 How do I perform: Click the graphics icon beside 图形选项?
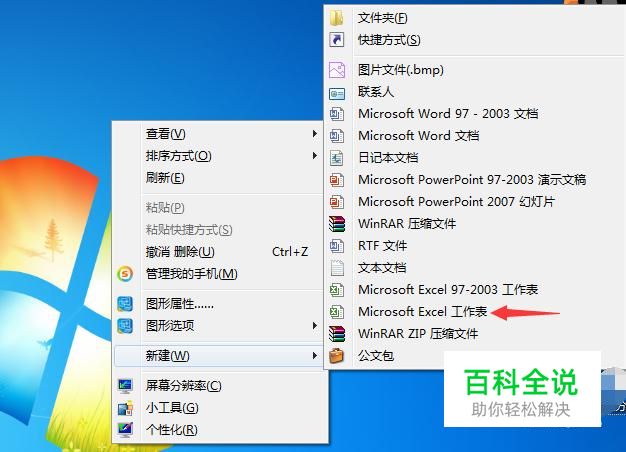point(125,326)
